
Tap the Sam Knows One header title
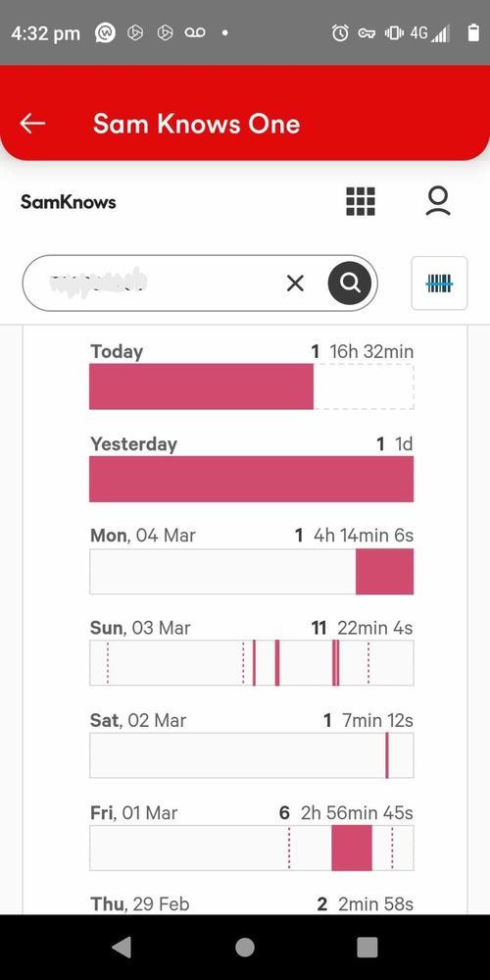pyautogui.click(x=197, y=124)
